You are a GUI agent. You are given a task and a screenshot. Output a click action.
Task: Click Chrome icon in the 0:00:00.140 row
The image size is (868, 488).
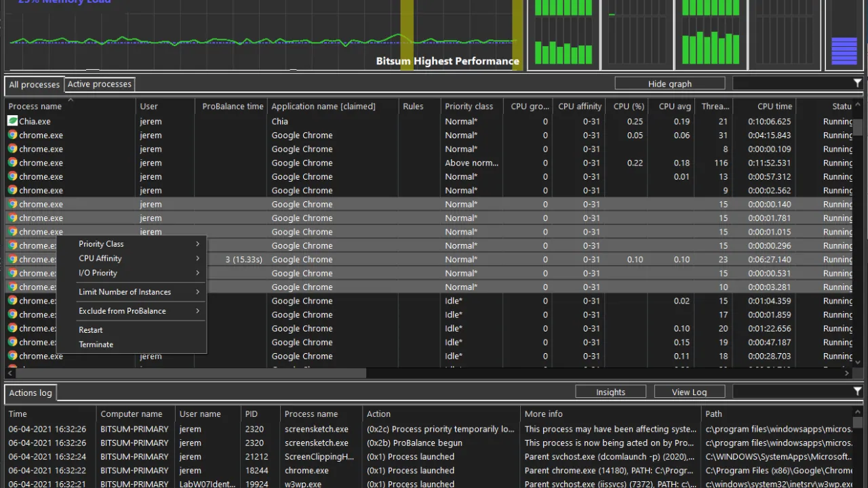click(12, 204)
